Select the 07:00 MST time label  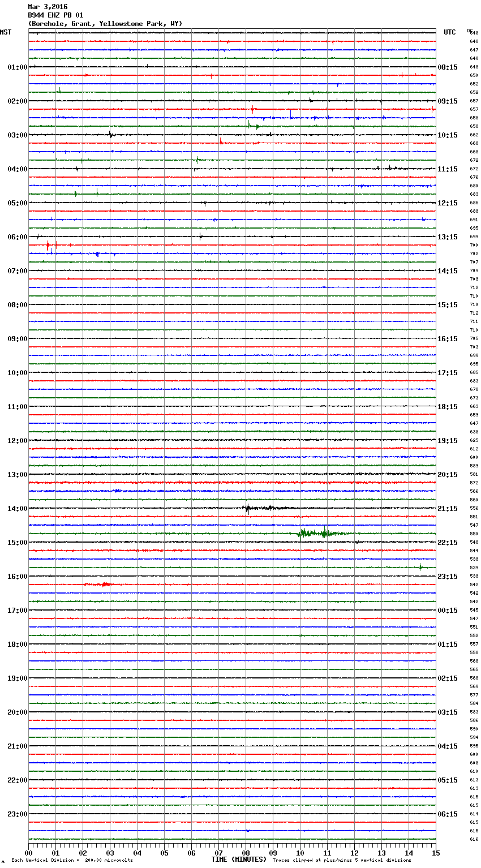[x=18, y=271]
